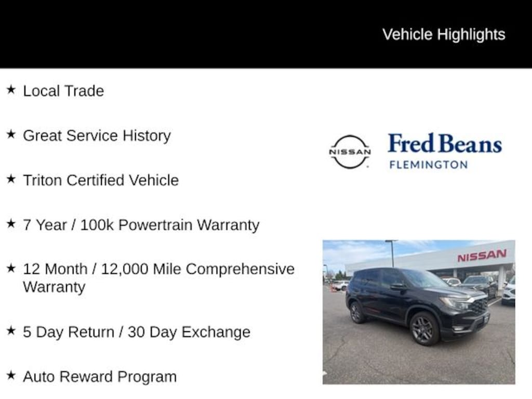Select 5 Day Return / 30 Day Exchange
This screenshot has width=532, height=399.
click(137, 332)
